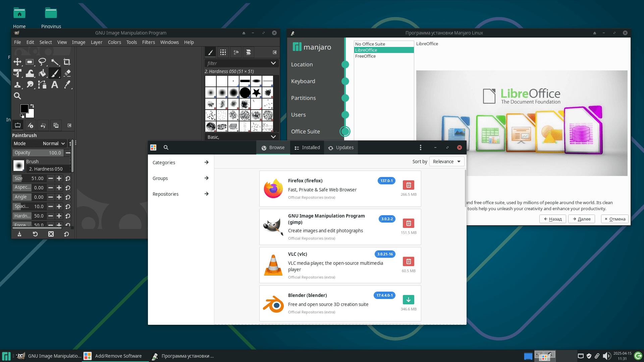Open Manjaro start menu in taskbar
Viewport: 644px width, 362px height.
coord(6,356)
